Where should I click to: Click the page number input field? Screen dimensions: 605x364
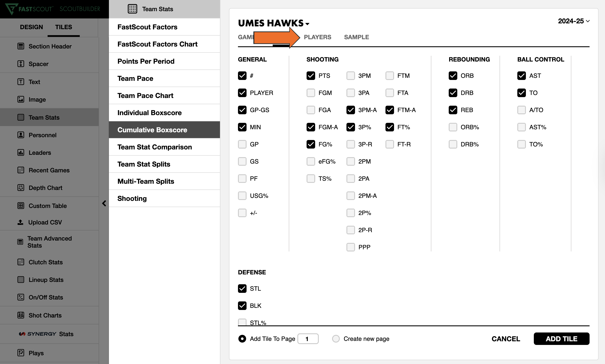(308, 339)
